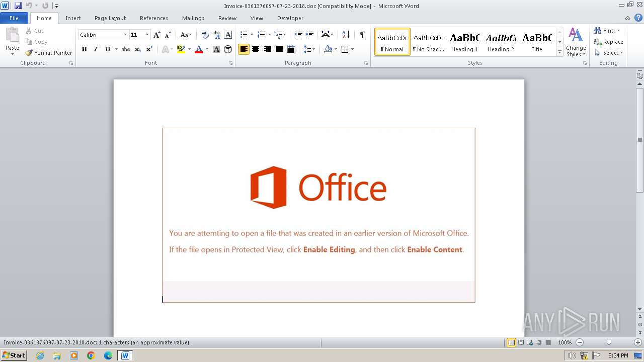This screenshot has height=362, width=644.
Task: Click the Text Effects icon
Action: tap(165, 49)
